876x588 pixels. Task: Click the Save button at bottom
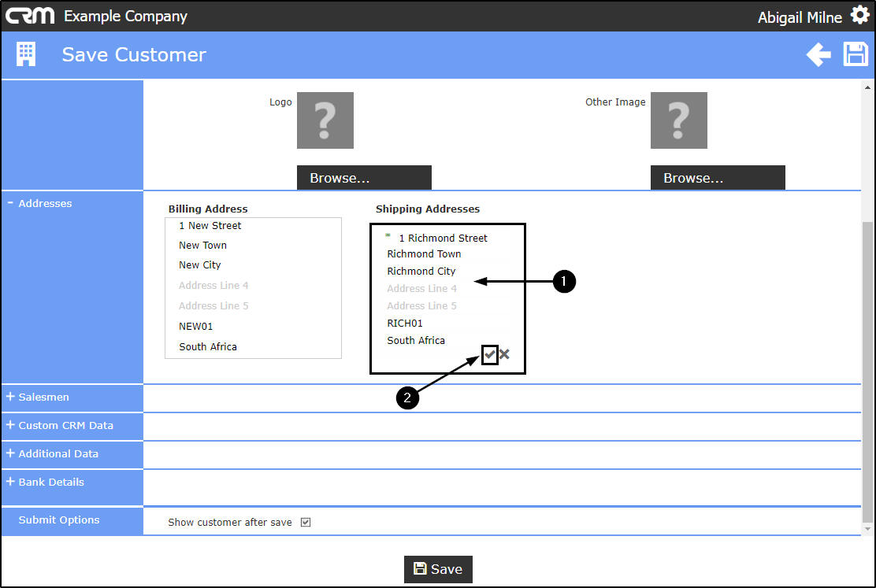(438, 569)
